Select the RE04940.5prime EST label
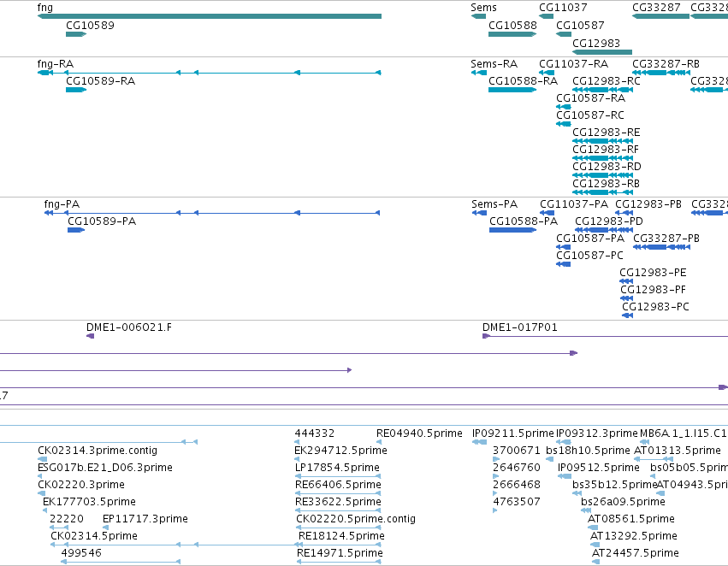The image size is (728, 566). 419,433
